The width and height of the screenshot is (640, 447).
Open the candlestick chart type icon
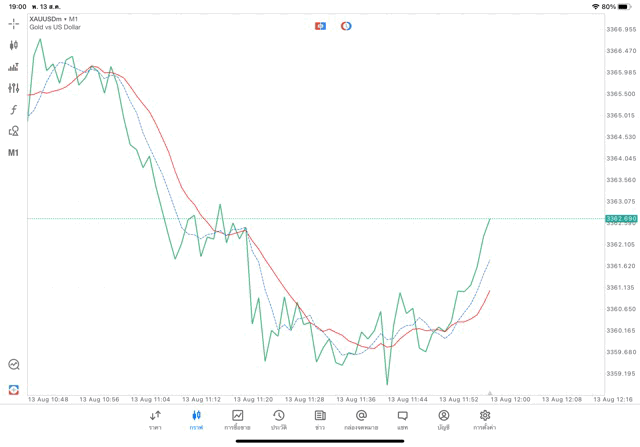[14, 45]
